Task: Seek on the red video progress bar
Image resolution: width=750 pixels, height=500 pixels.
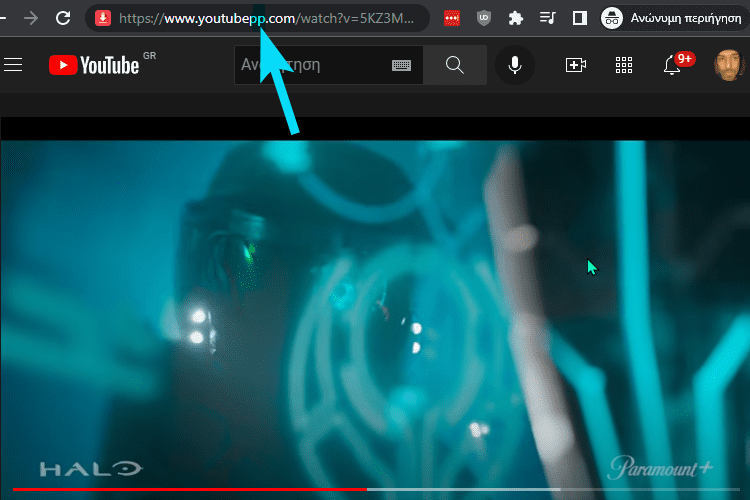Action: point(376,489)
